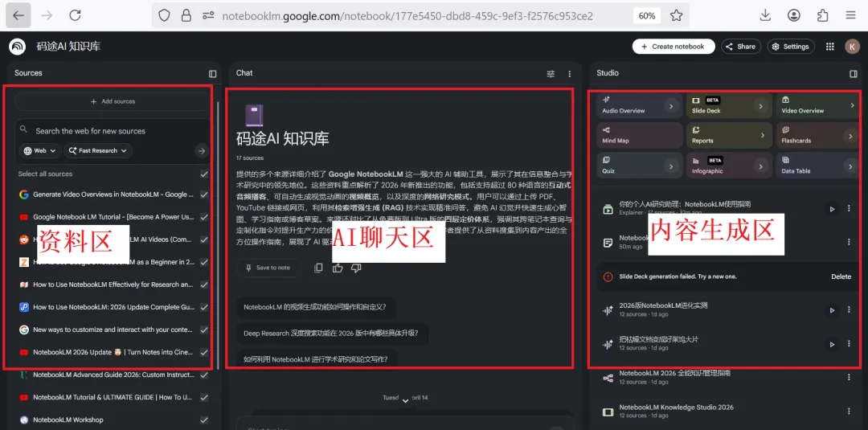
Task: Open NotebookLM Tutorial & ULTIMATE GUIDE source
Action: pos(113,397)
